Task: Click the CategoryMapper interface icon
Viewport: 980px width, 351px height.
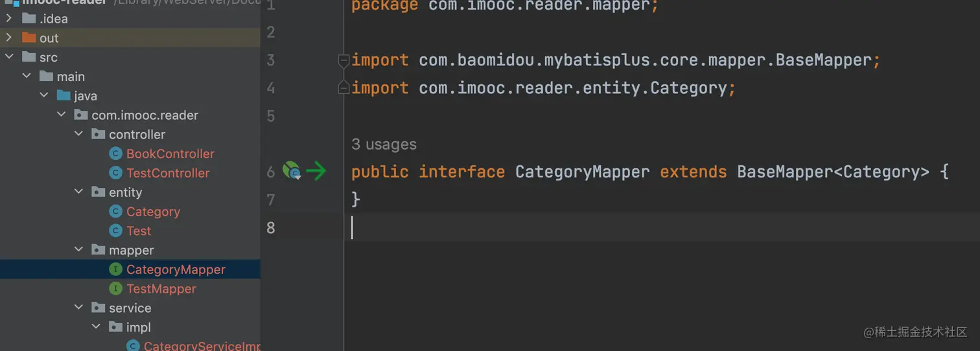Action: [x=116, y=269]
